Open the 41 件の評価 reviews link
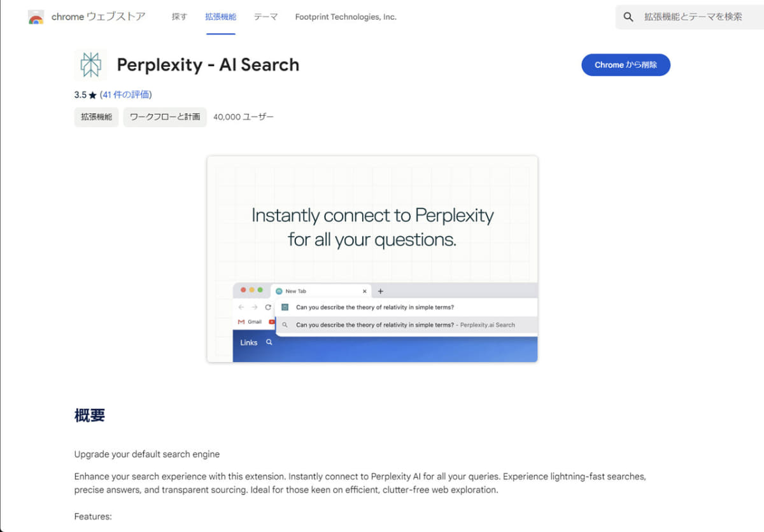This screenshot has height=532, width=764. (125, 94)
